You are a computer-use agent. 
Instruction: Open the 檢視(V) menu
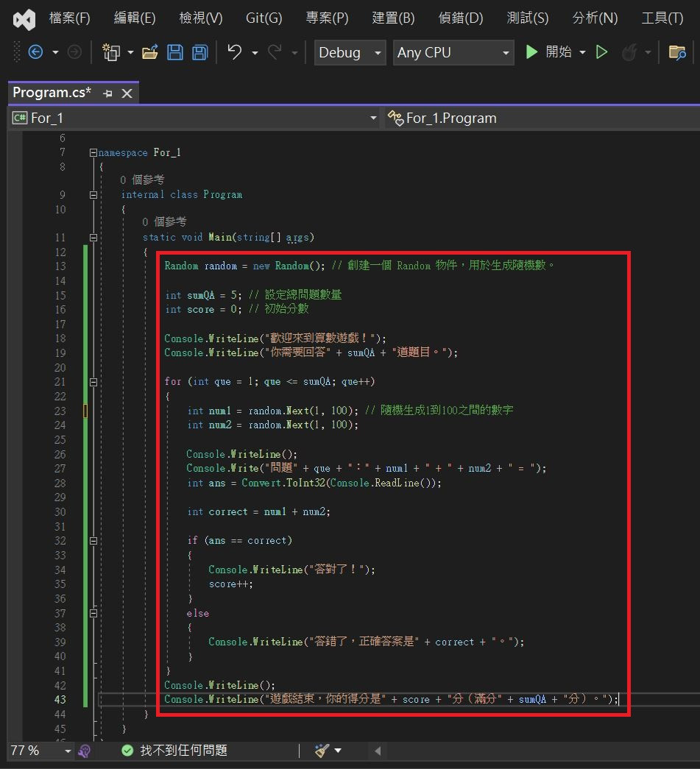[x=201, y=18]
